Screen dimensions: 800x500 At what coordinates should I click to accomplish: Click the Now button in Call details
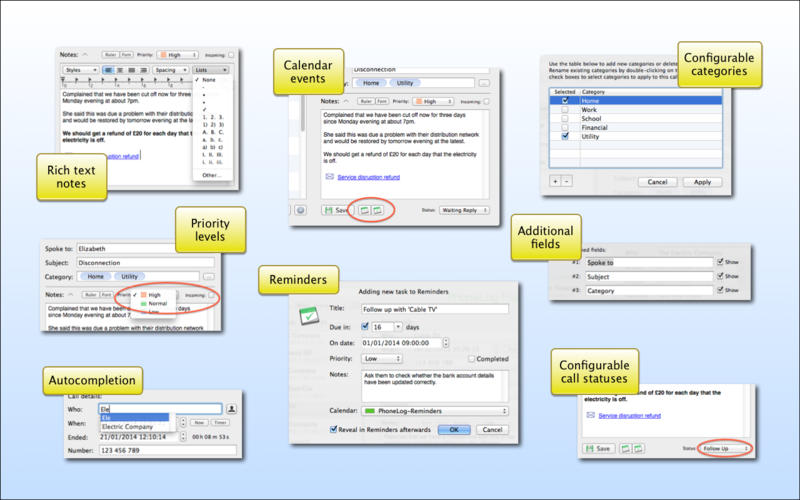199,422
